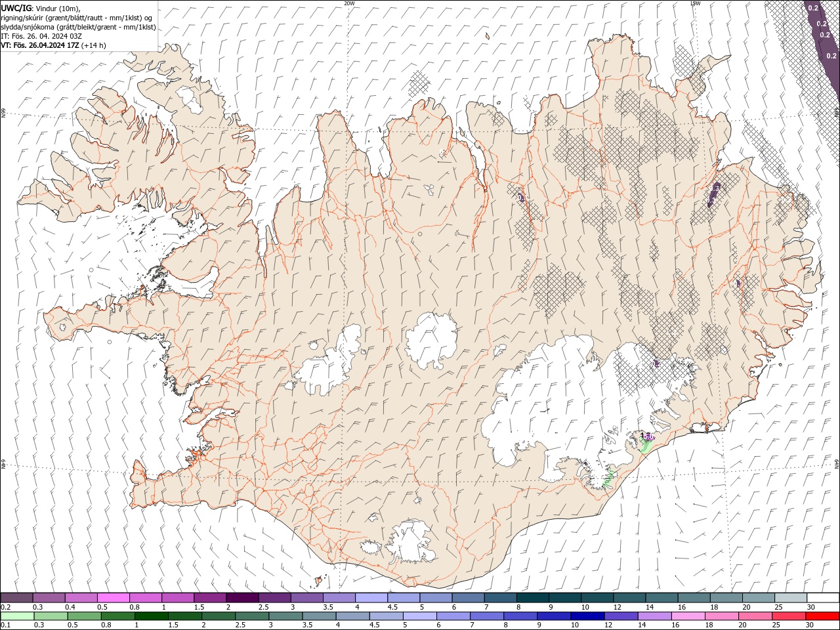
Task: Click the '0.2' label in the top legend scale
Action: point(5,607)
